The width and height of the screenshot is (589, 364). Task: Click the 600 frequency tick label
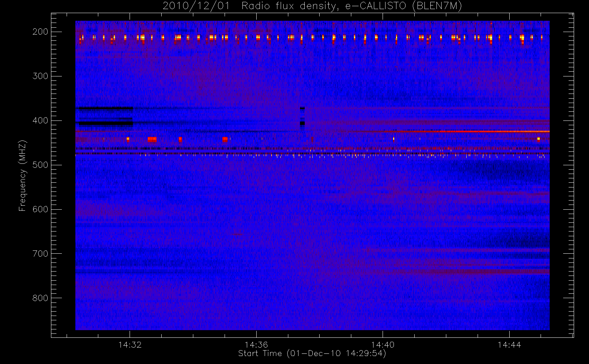[40, 209]
